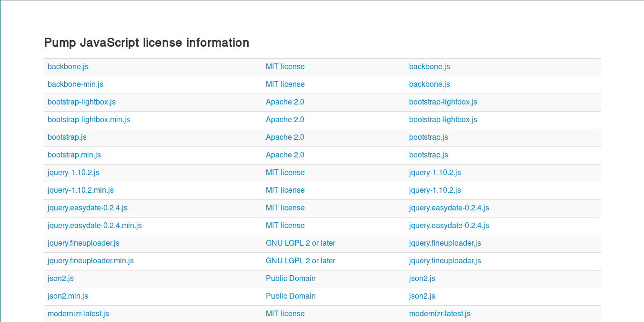
Task: Open bootstrap.js source link in bootstrap.min.js row
Action: pos(429,155)
